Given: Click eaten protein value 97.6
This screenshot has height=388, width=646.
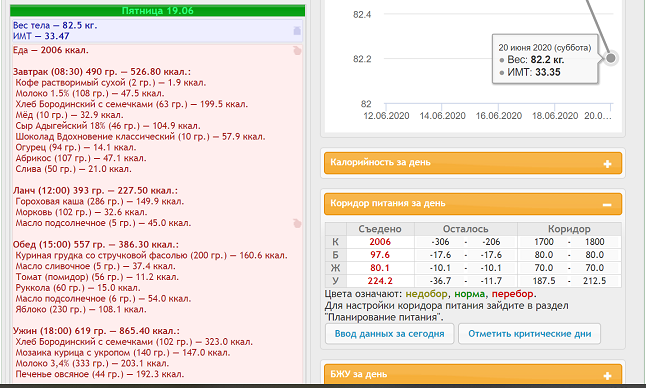Looking at the screenshot, I should coord(380,255).
